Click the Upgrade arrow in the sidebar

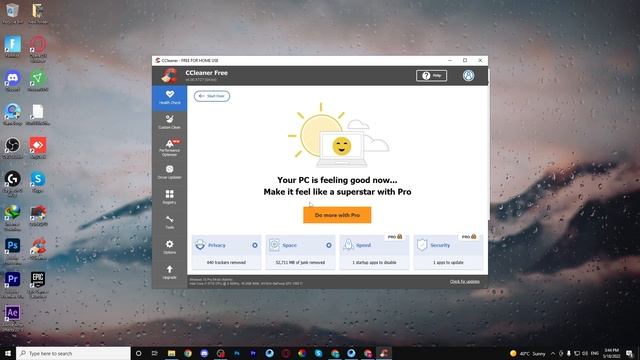pyautogui.click(x=169, y=272)
